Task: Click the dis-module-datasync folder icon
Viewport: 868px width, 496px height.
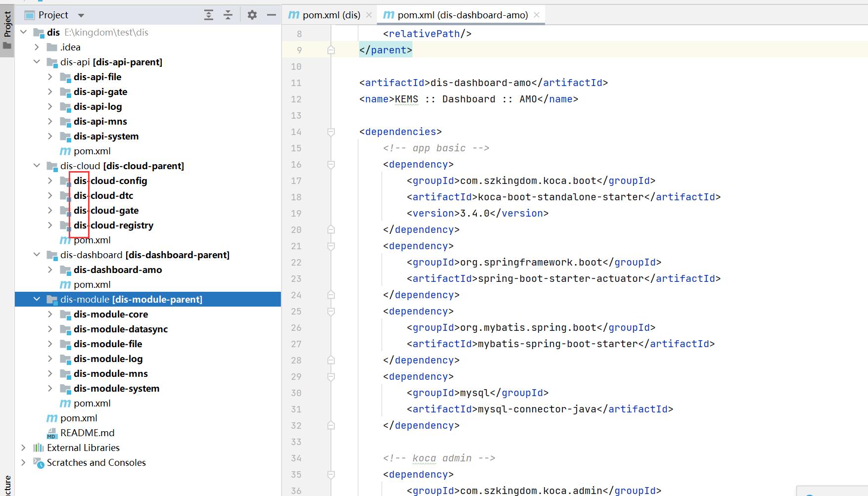Action: click(x=65, y=329)
